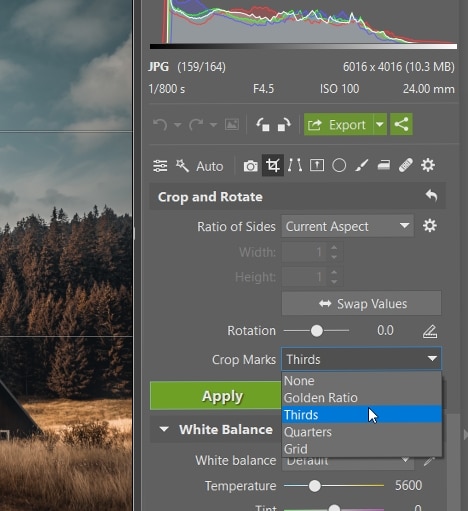Viewport: 468px width, 511px height.
Task: Select the healing patch tool icon
Action: click(406, 165)
